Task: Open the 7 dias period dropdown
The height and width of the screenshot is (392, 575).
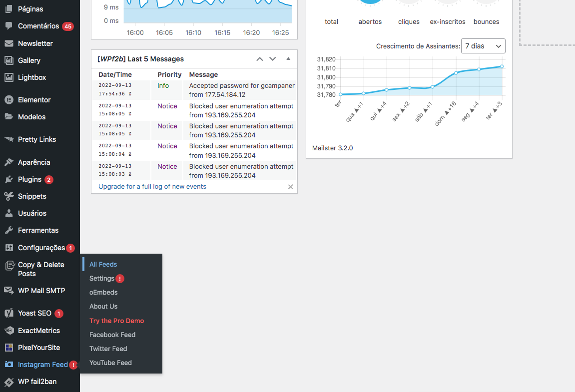Action: (483, 46)
